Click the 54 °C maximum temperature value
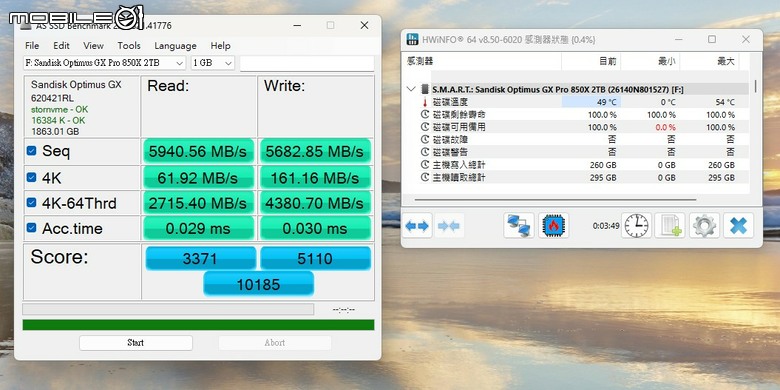 (725, 102)
